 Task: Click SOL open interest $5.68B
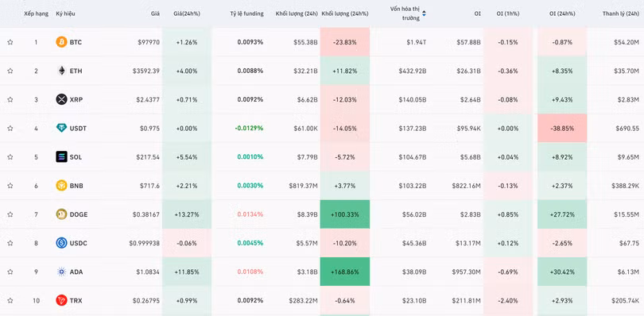coord(471,156)
